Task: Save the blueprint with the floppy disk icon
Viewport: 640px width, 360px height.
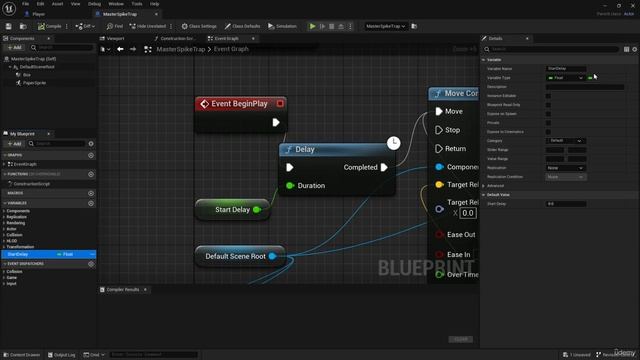Action: click(x=9, y=27)
